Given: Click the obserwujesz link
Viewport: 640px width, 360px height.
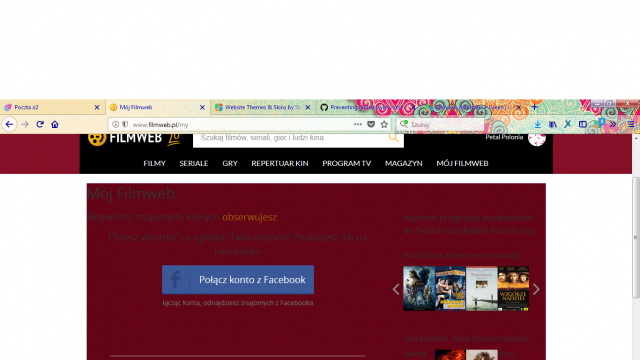Looking at the screenshot, I should 249,217.
